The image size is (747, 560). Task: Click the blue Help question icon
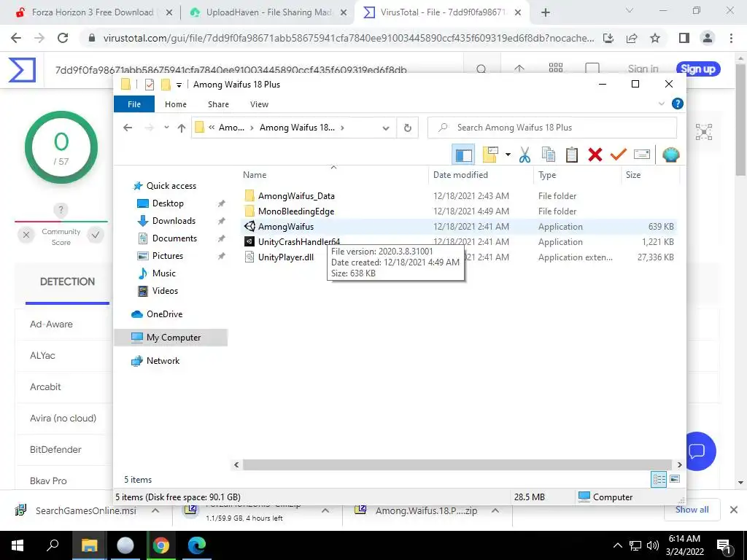pos(677,104)
